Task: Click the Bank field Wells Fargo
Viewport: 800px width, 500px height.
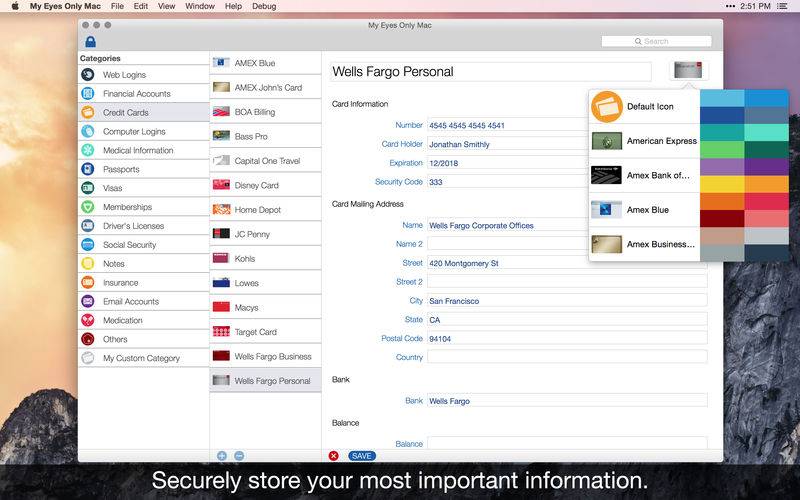Action: [x=567, y=401]
